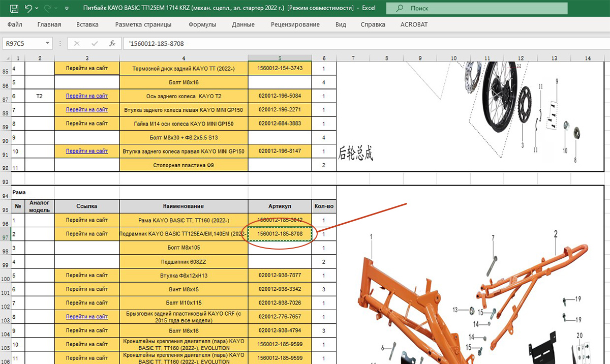
Task: Select the cell Рама KAYO BASIC TT, TT160 (2022-)
Action: [x=184, y=220]
